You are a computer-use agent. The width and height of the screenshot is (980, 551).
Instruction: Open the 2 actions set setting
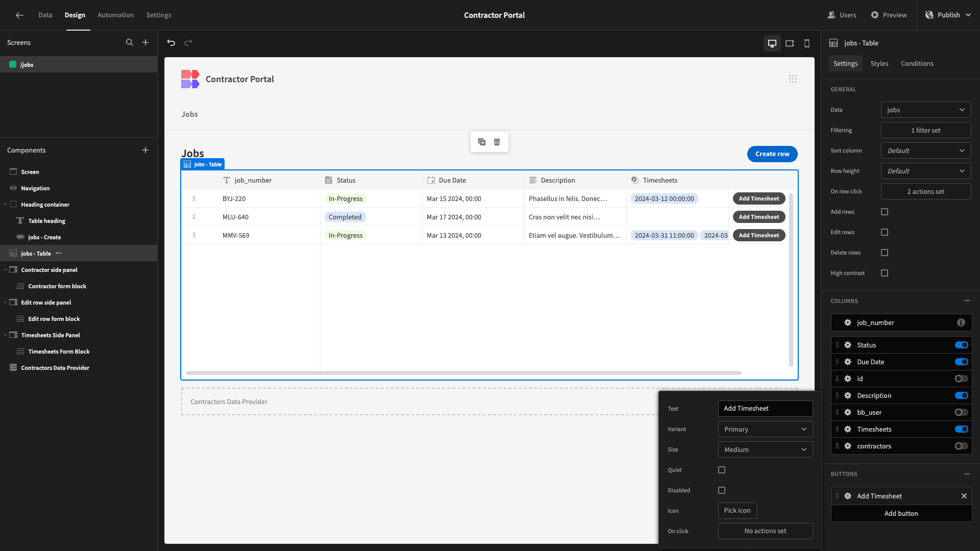click(926, 192)
